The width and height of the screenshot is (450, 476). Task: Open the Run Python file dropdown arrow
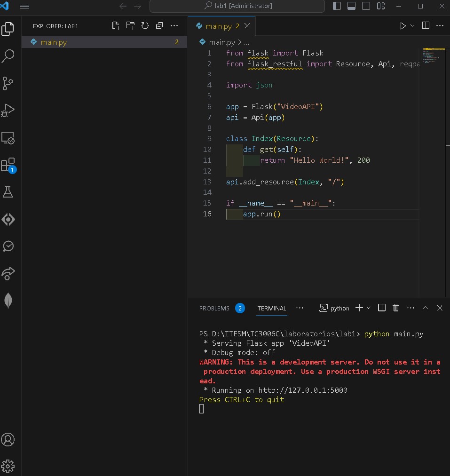click(413, 26)
